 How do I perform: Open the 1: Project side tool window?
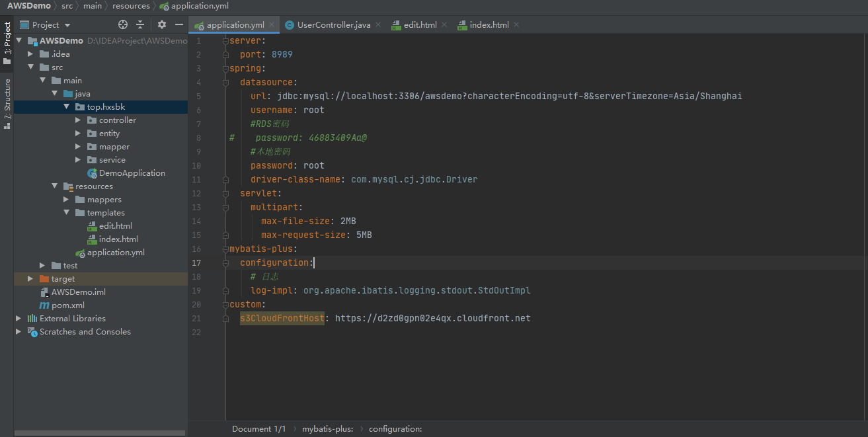point(7,44)
